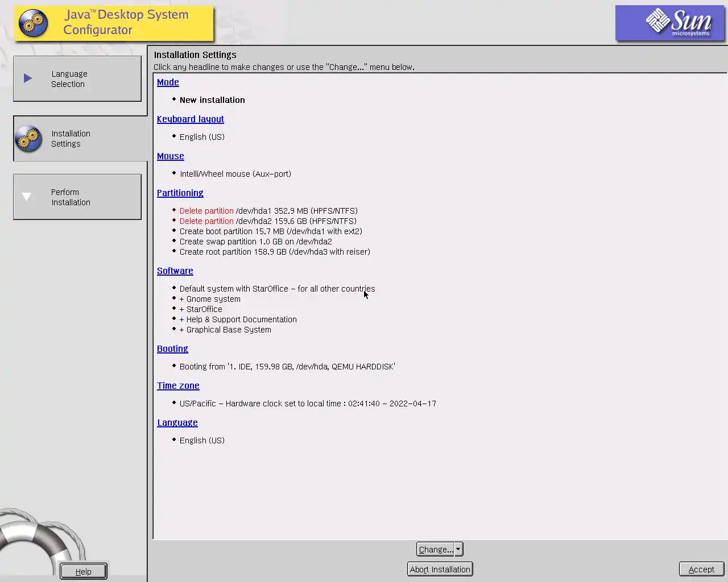Open the Mouse settings headline
Viewport: 728px width, 582px height.
coord(171,156)
